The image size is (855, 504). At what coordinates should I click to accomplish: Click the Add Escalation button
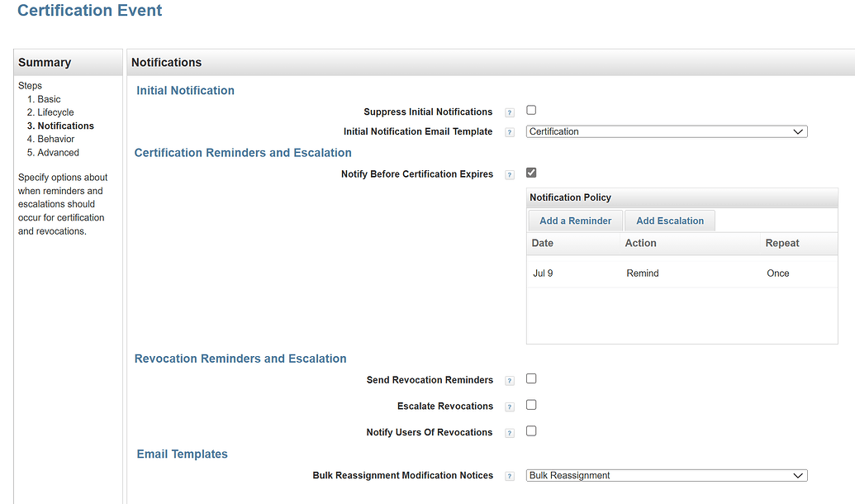click(670, 221)
